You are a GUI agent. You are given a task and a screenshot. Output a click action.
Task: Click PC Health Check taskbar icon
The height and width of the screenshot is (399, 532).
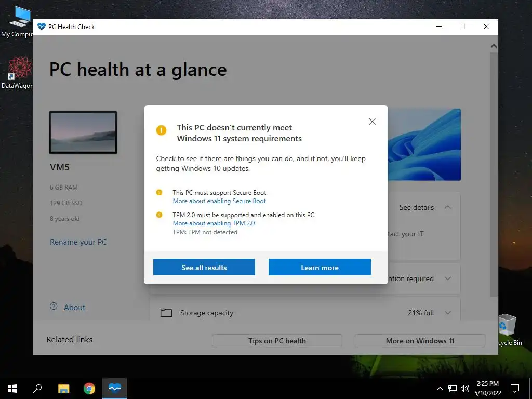tap(115, 389)
